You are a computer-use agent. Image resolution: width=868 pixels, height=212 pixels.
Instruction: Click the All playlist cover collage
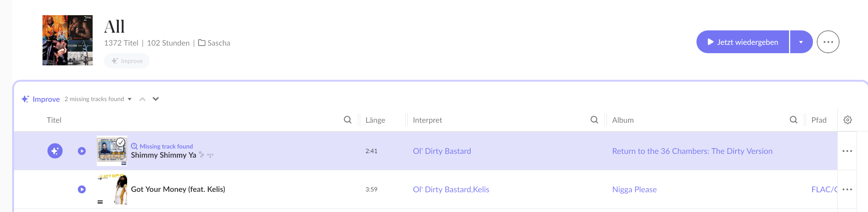point(68,40)
